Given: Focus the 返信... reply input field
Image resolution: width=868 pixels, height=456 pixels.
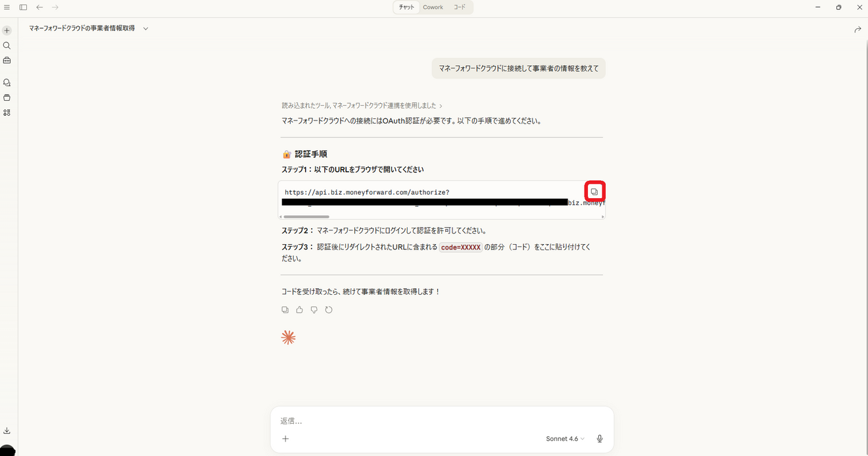Looking at the screenshot, I should point(442,421).
